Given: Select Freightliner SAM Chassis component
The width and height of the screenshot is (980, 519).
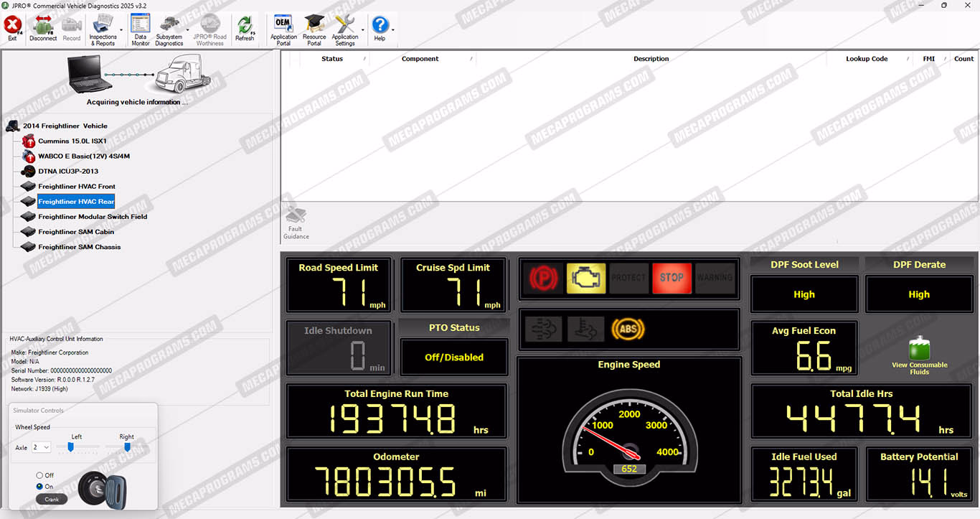Looking at the screenshot, I should (79, 247).
